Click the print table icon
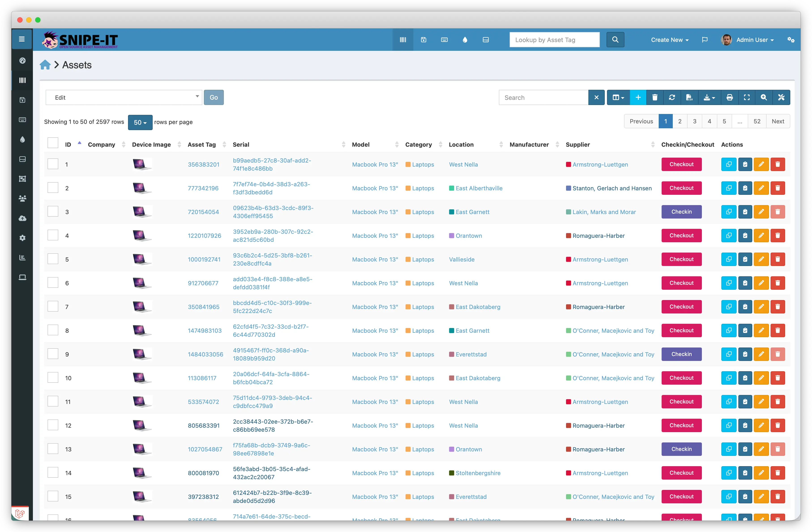The width and height of the screenshot is (812, 532). click(x=729, y=98)
